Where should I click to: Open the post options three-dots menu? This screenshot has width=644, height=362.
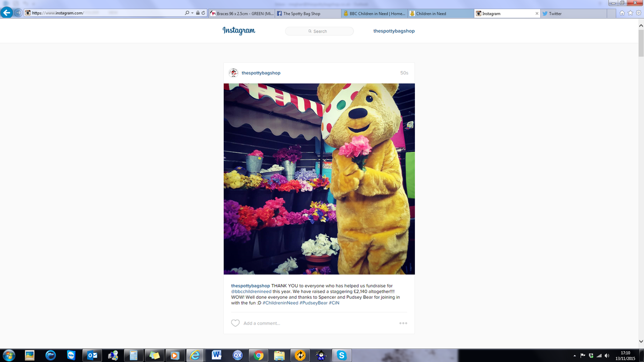pos(403,323)
